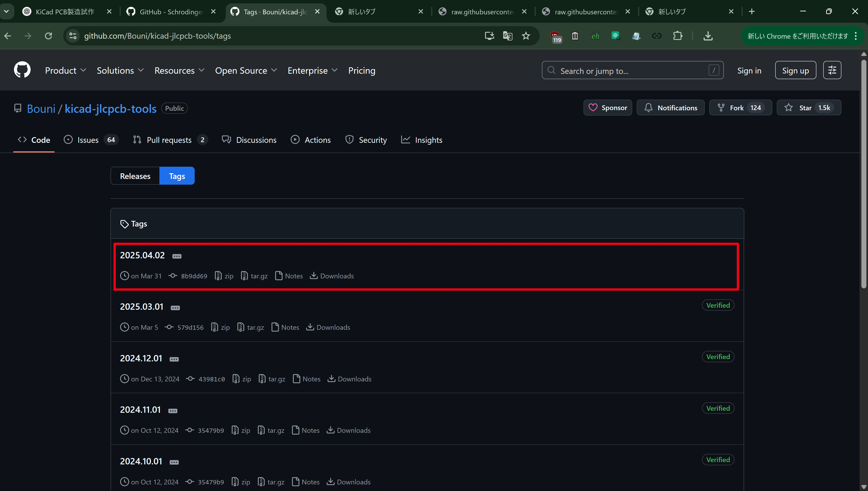Image resolution: width=868 pixels, height=491 pixels.
Task: Switch to the Discussions tab
Action: click(249, 140)
